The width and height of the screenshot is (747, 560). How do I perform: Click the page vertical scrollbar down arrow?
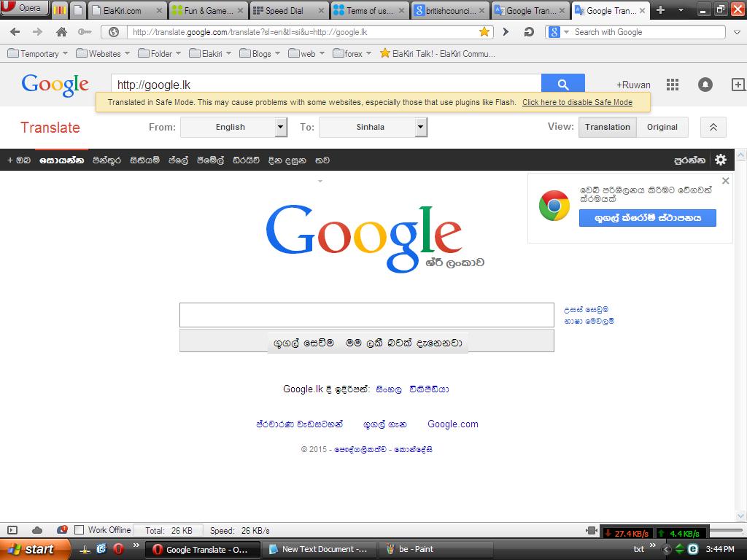(741, 516)
